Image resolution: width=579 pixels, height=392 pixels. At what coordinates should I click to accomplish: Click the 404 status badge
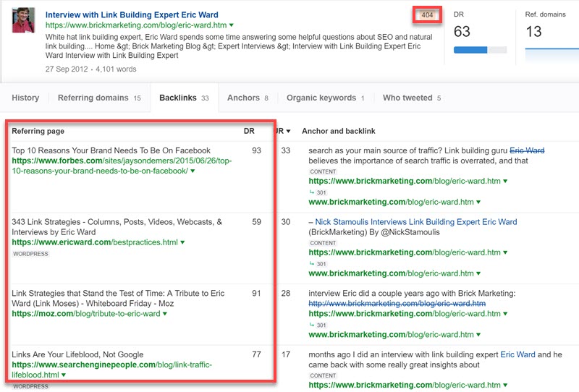tap(427, 15)
